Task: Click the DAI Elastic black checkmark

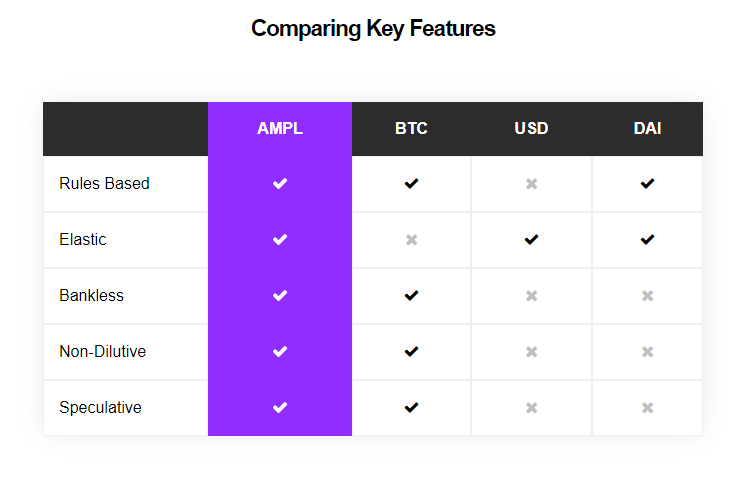Action: tap(647, 240)
